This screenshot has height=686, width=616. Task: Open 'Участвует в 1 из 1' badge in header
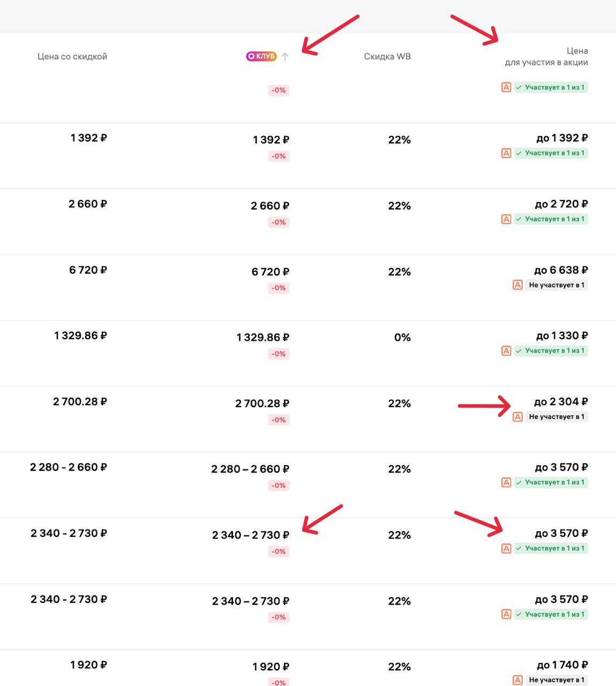[x=551, y=87]
